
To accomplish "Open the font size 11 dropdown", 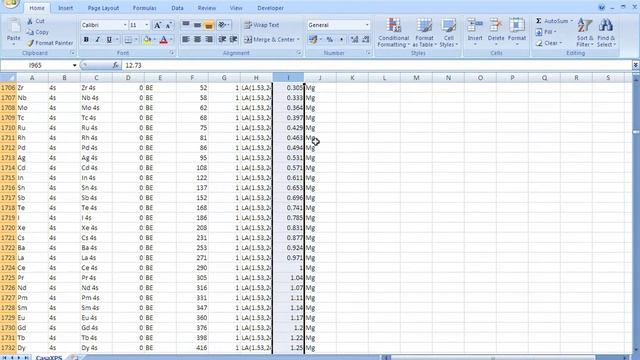I will click(147, 25).
